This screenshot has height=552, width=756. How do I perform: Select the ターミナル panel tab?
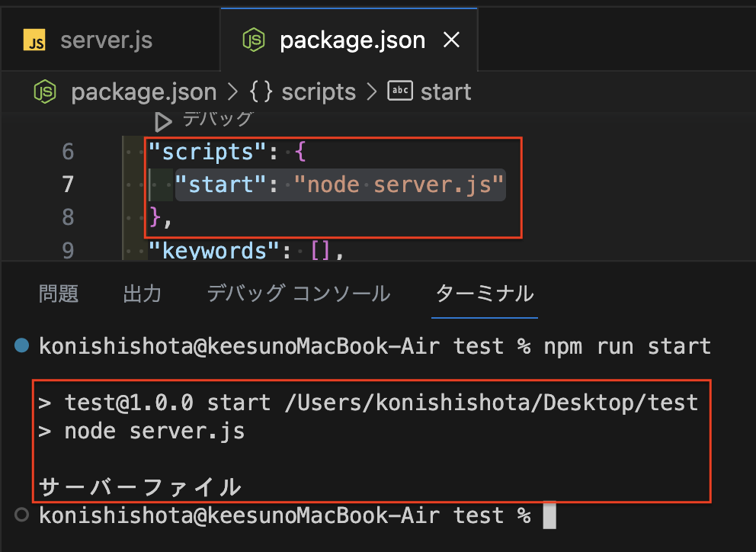(x=484, y=293)
